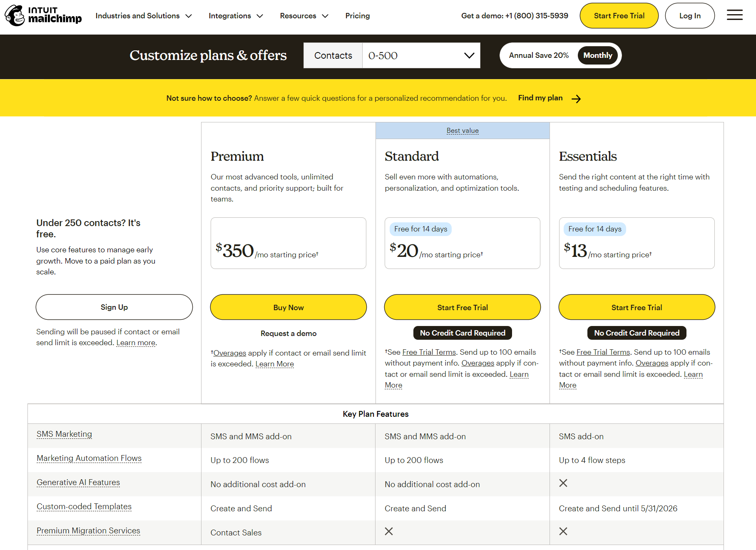Click Free for 14 days badge in Essentials
Image resolution: width=756 pixels, height=550 pixels.
594,229
